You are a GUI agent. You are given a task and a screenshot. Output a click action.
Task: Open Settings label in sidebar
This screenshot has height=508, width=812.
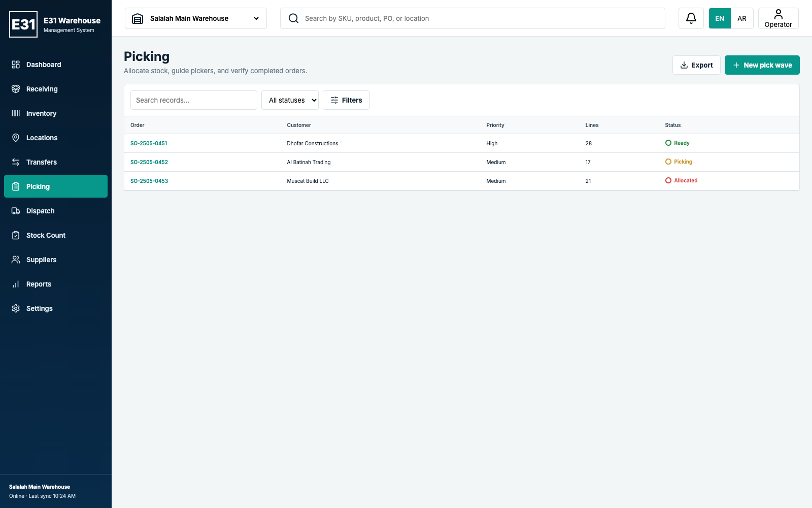40,308
